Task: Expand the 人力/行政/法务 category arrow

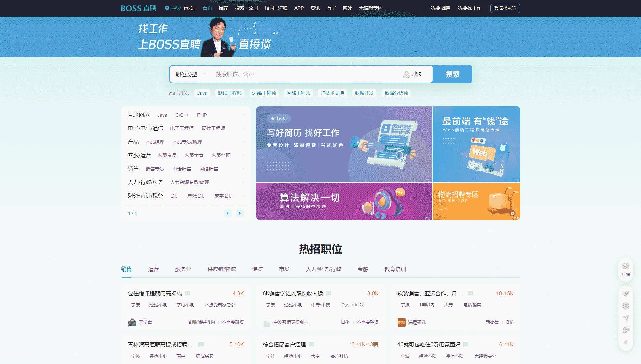Action: (x=243, y=182)
